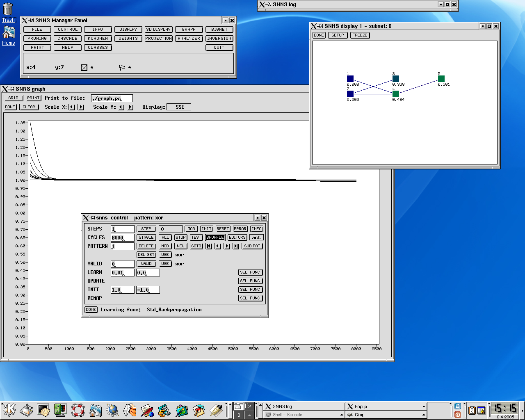Click the first LEARN parameter field 0.01
525x420 pixels.
123,272
